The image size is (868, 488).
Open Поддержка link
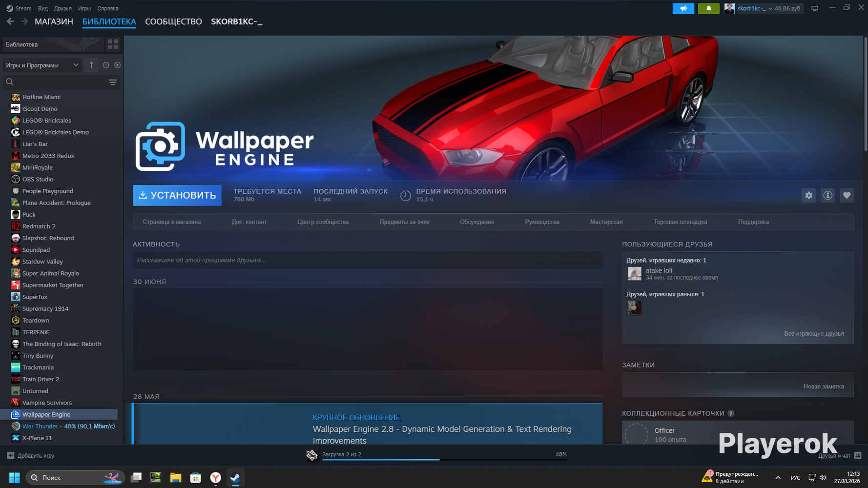coord(753,222)
